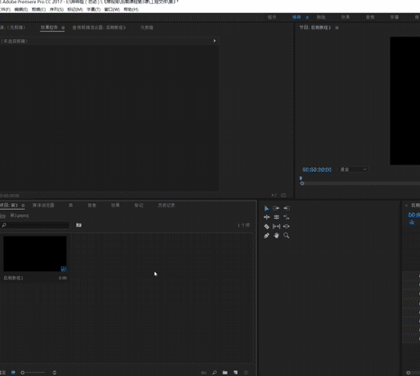This screenshot has height=376, width=420.
Task: Open the Effect Controls panel menu icon
Action: tap(63, 28)
